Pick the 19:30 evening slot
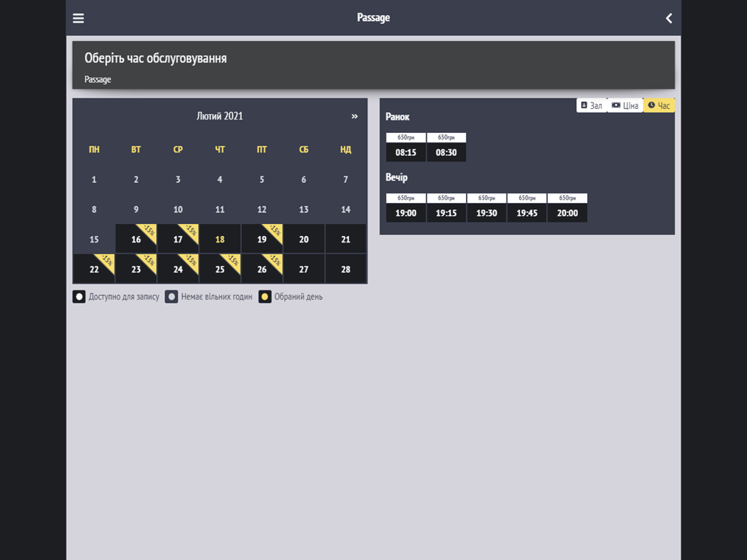The width and height of the screenshot is (747, 560). click(x=486, y=208)
